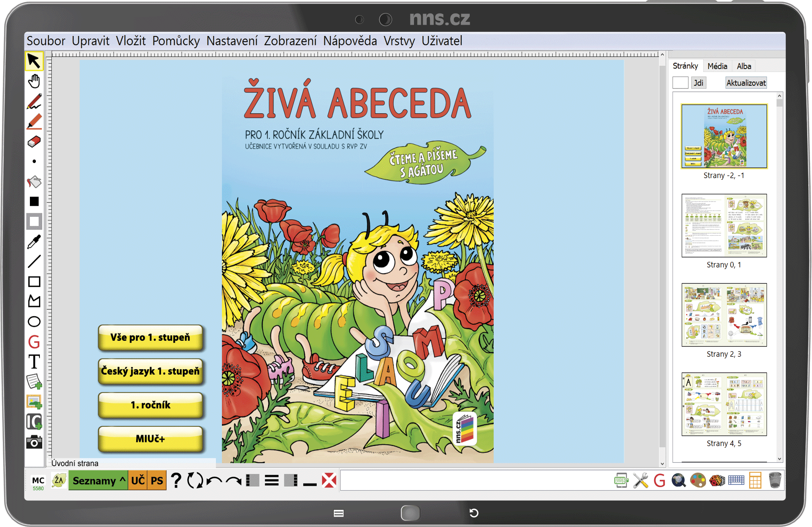Screen dimensions: 812x527
Task: Open the Zobrazení menu
Action: [x=290, y=41]
